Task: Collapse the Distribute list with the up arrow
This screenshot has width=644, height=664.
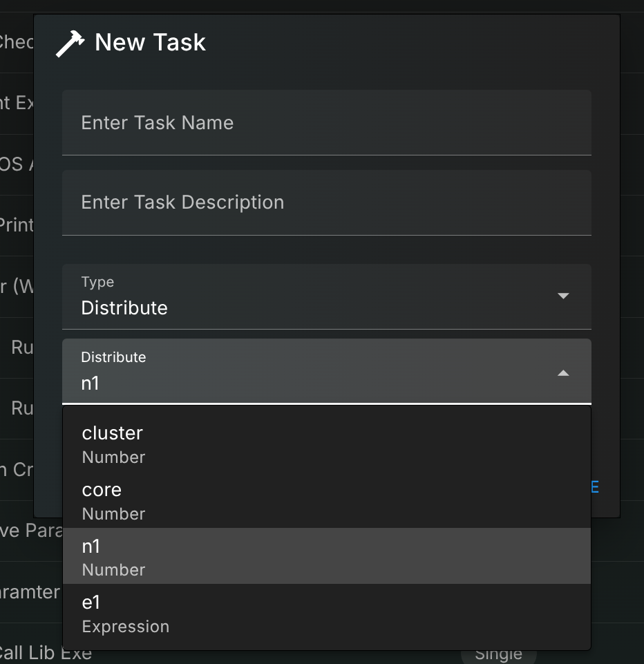Action: 563,373
